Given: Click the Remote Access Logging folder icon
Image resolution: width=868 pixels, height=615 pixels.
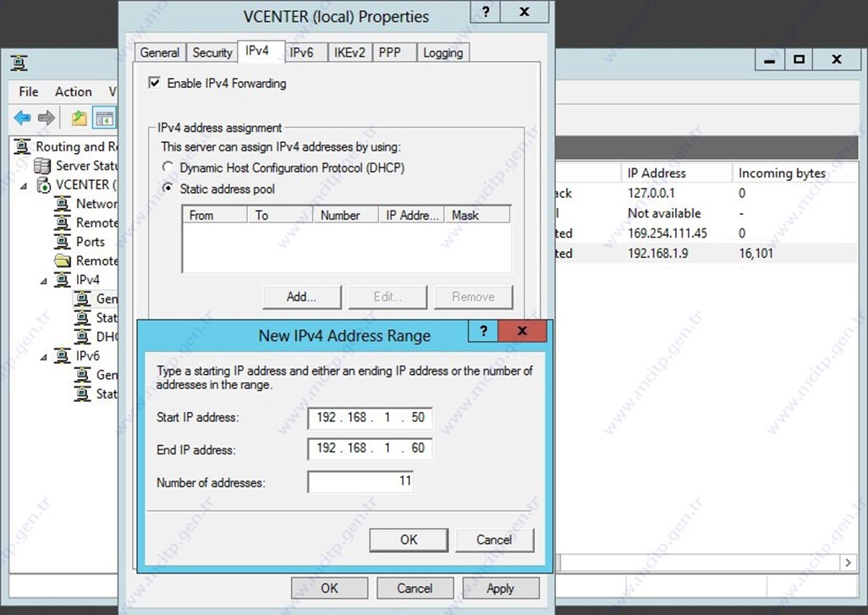Looking at the screenshot, I should [63, 261].
